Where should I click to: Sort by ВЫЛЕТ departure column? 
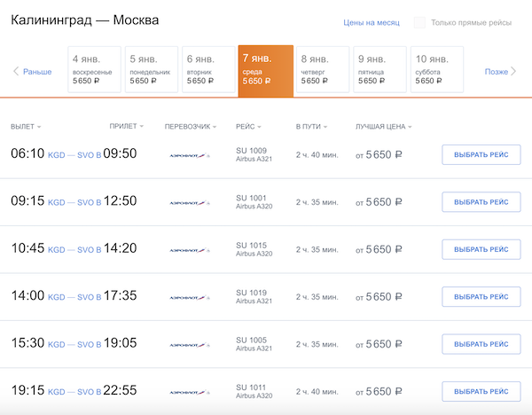pyautogui.click(x=26, y=127)
